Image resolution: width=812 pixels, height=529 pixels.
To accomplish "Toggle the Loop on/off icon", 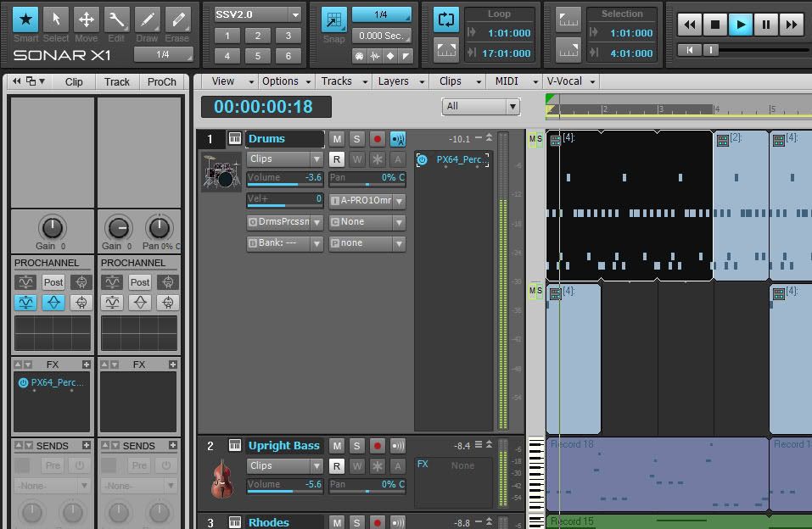I will point(445,19).
